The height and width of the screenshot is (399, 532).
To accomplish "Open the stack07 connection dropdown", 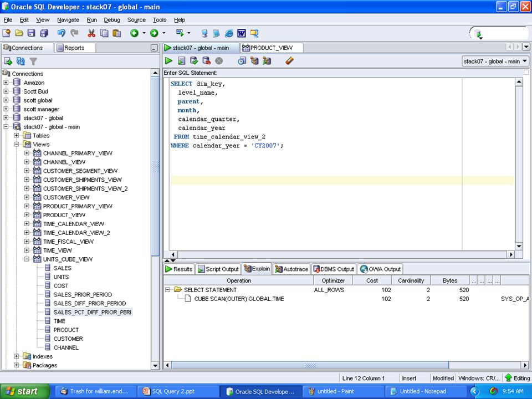I will [x=495, y=61].
